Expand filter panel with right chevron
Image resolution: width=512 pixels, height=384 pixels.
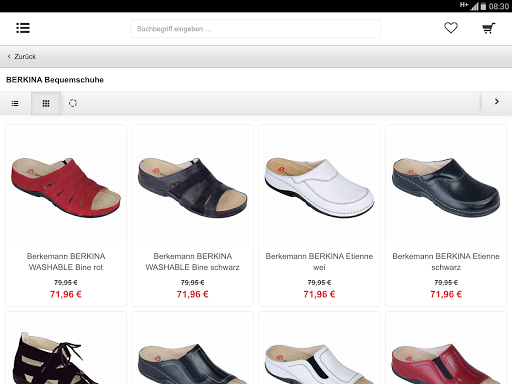(x=497, y=102)
